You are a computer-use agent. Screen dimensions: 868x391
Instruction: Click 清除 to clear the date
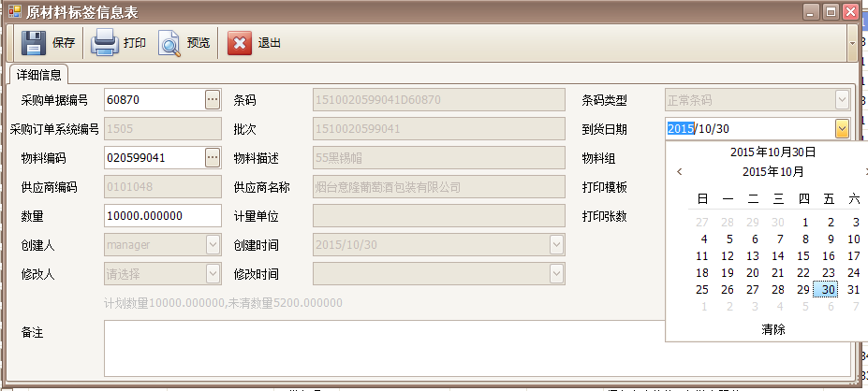pos(772,329)
